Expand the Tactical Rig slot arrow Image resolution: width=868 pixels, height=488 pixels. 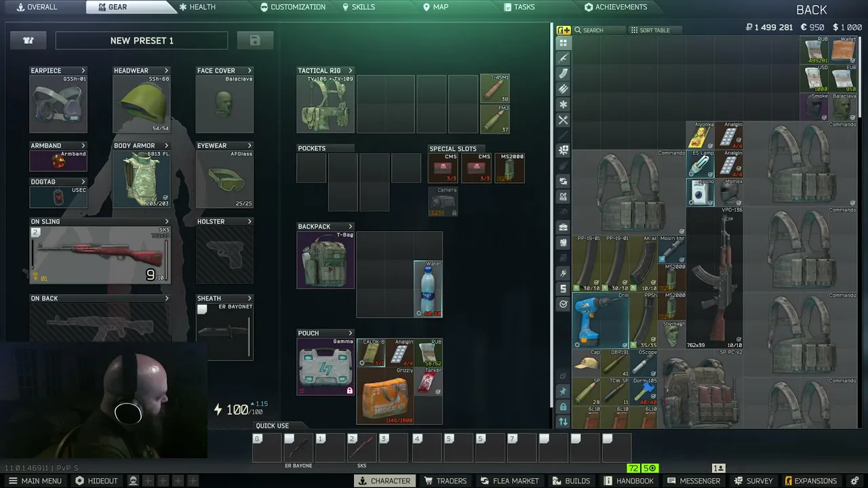pyautogui.click(x=351, y=70)
